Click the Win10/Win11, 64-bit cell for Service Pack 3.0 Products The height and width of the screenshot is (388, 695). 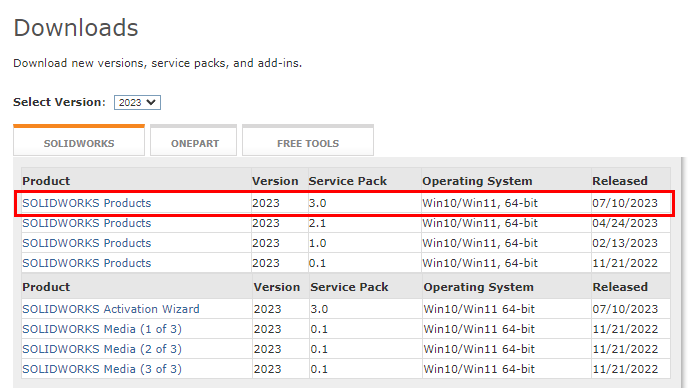point(480,203)
